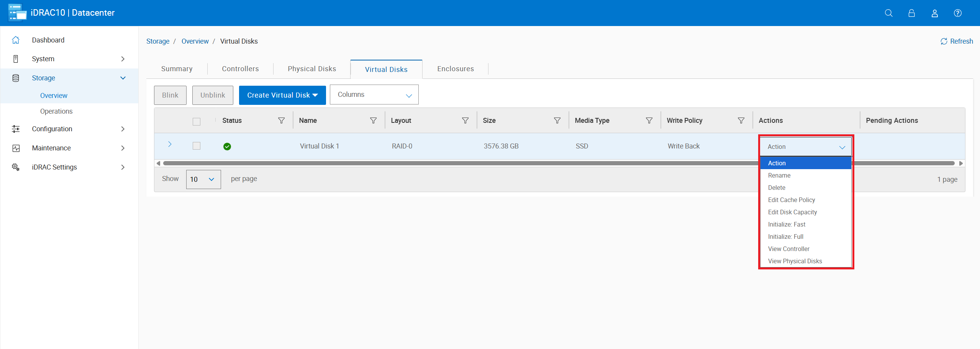Switch to the Physical Disks tab
This screenshot has width=980, height=349.
coord(311,68)
